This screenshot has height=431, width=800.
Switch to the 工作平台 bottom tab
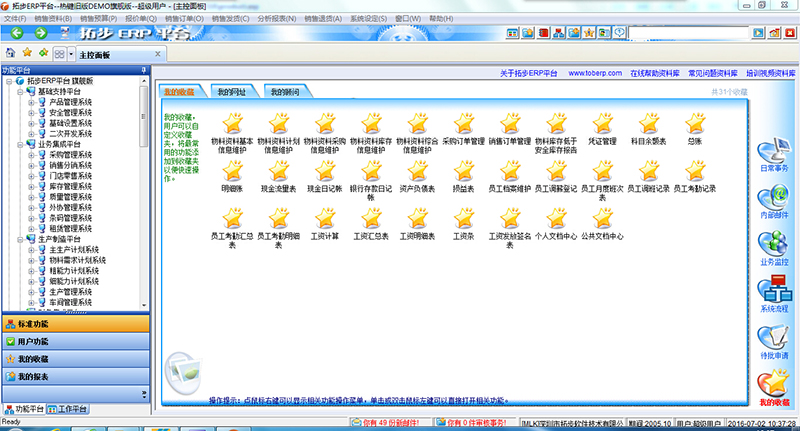(72, 409)
